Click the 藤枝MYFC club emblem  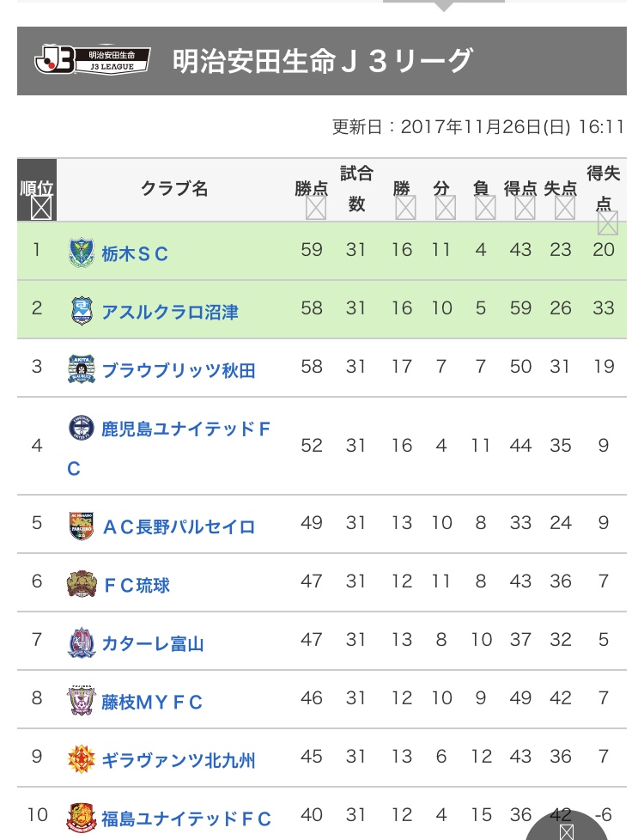(82, 701)
